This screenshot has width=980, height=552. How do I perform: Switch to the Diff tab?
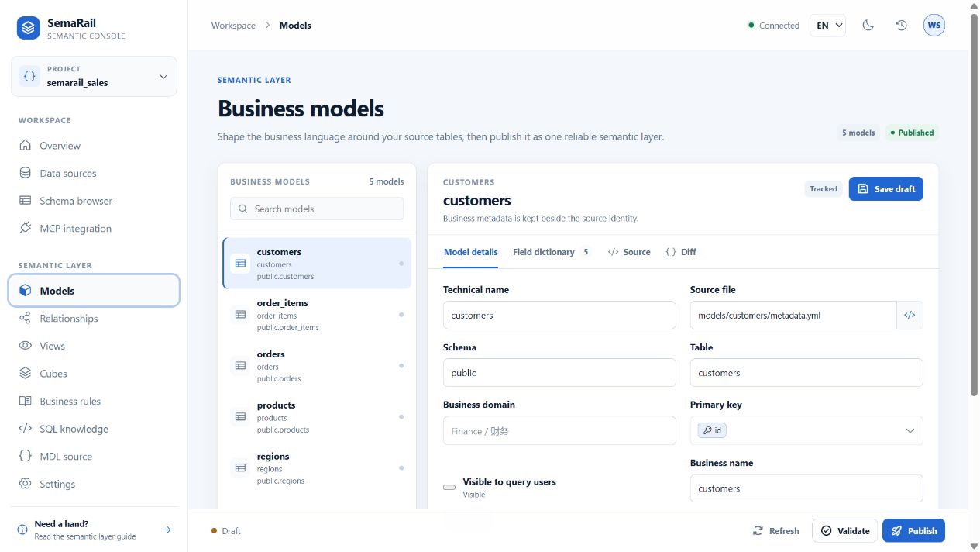[681, 252]
